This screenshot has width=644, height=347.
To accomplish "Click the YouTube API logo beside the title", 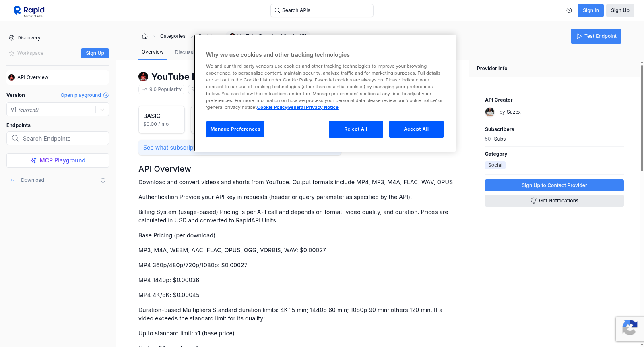I will pyautogui.click(x=143, y=77).
